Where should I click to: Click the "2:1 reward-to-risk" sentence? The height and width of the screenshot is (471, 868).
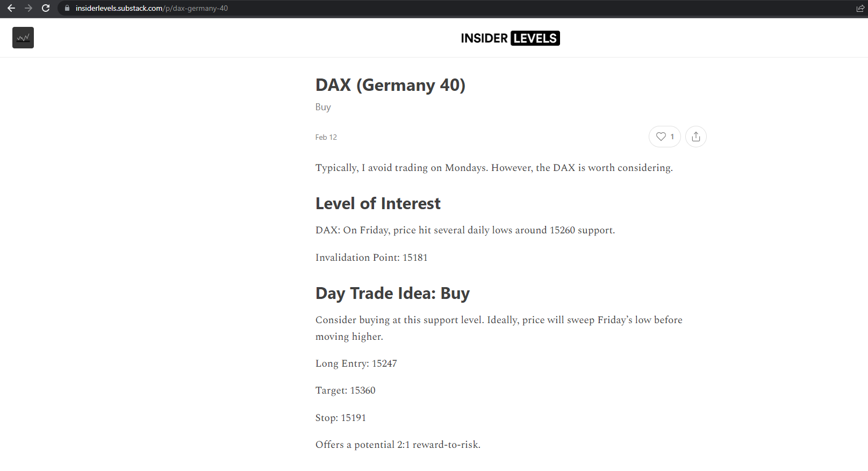click(398, 445)
